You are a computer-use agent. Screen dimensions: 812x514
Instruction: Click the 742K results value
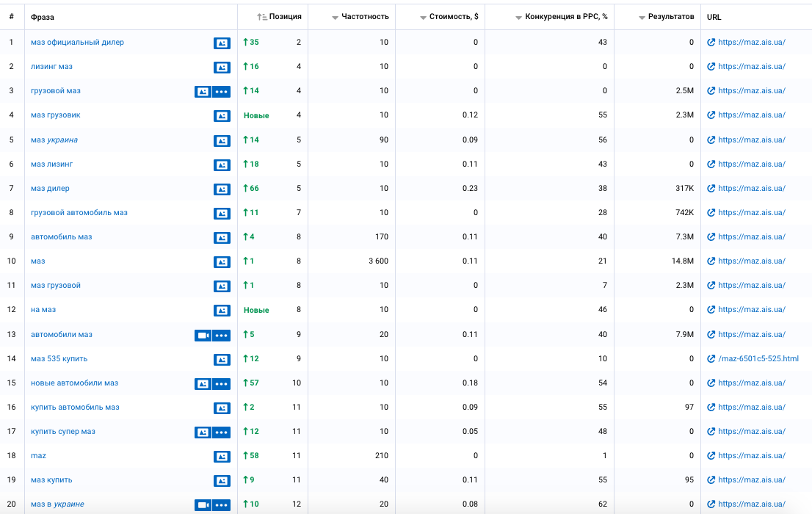[x=684, y=212]
